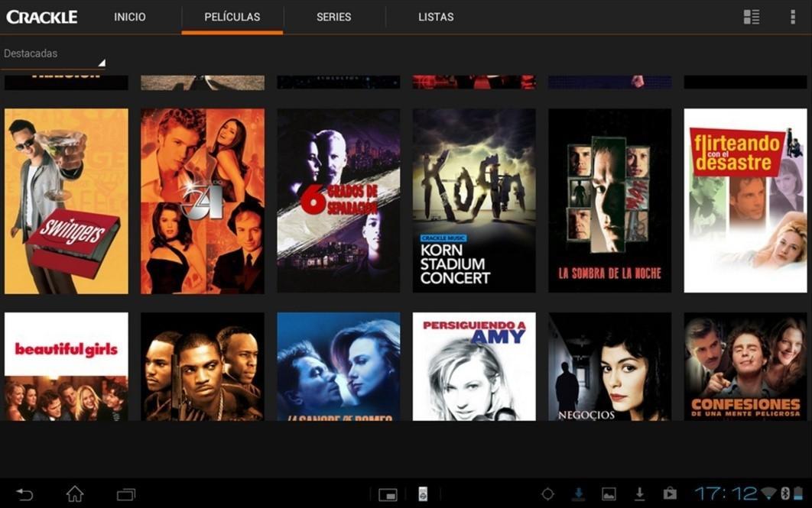This screenshot has width=812, height=508.
Task: Tap the battery status icon
Action: 798,493
